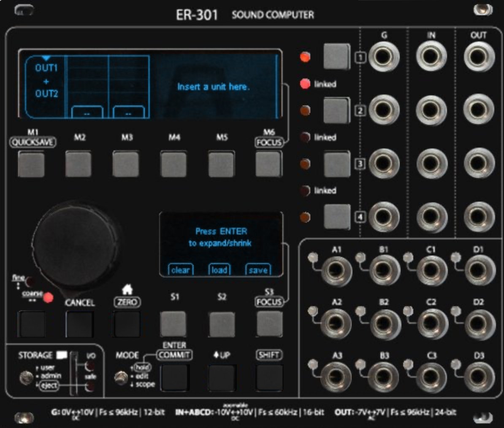Click the I/O status LED in STORAGE
The height and width of the screenshot is (428, 504).
pos(89,366)
